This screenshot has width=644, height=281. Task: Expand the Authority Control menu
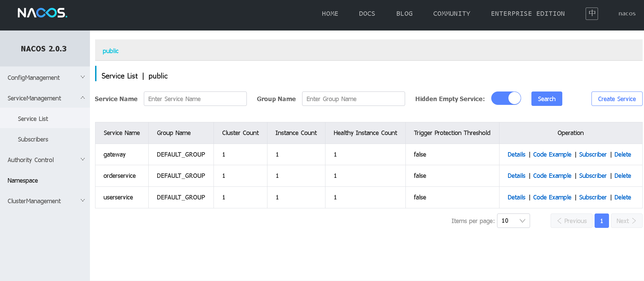point(45,160)
